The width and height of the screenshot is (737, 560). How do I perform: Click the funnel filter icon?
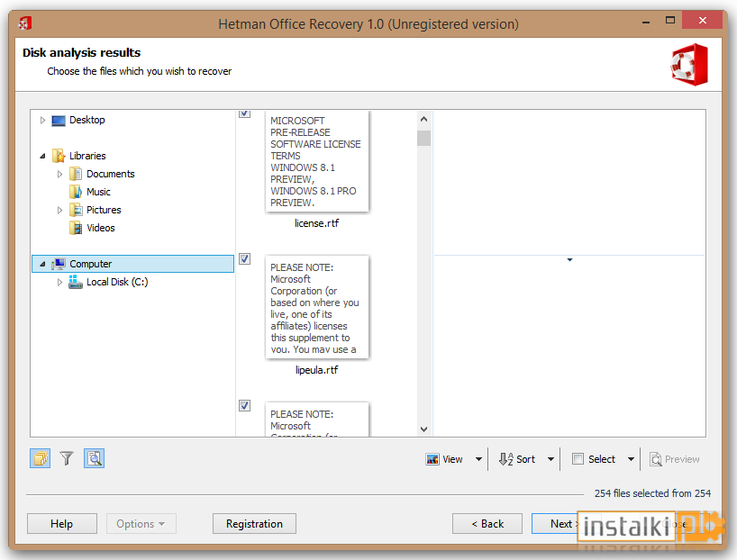point(67,458)
